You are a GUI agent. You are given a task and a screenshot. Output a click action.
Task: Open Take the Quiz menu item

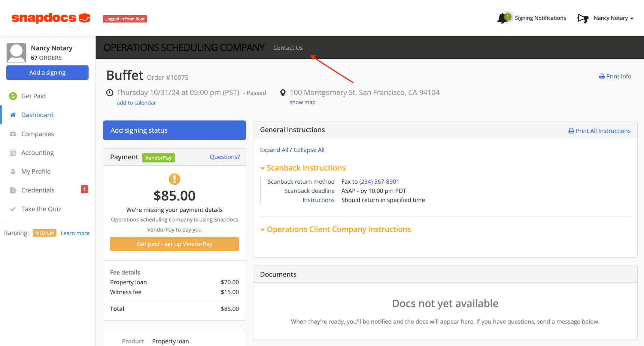[41, 209]
